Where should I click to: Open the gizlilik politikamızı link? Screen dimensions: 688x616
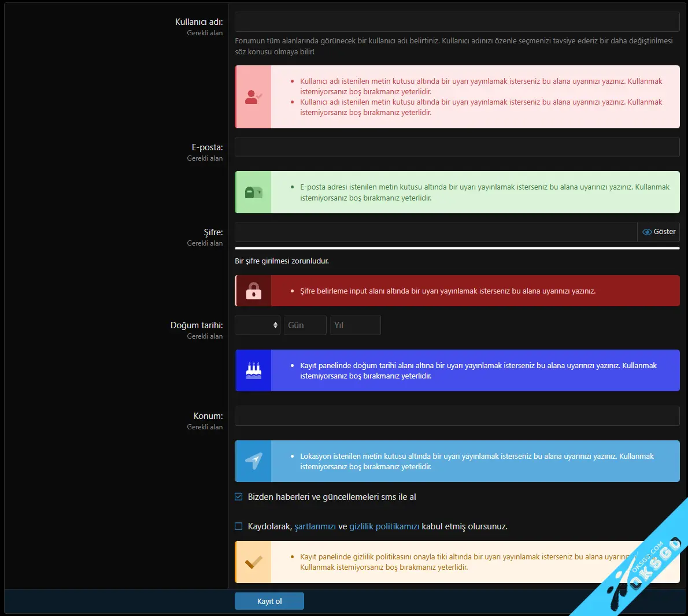point(384,526)
